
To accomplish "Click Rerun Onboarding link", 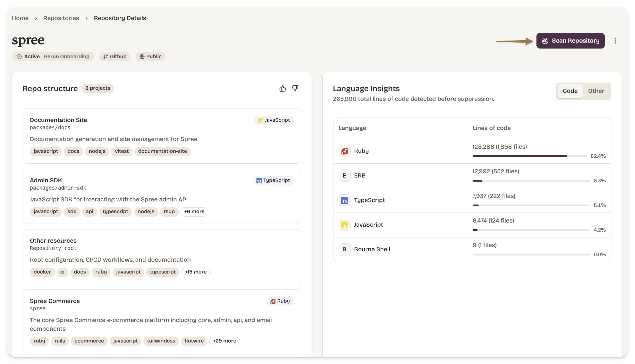I will tap(67, 57).
